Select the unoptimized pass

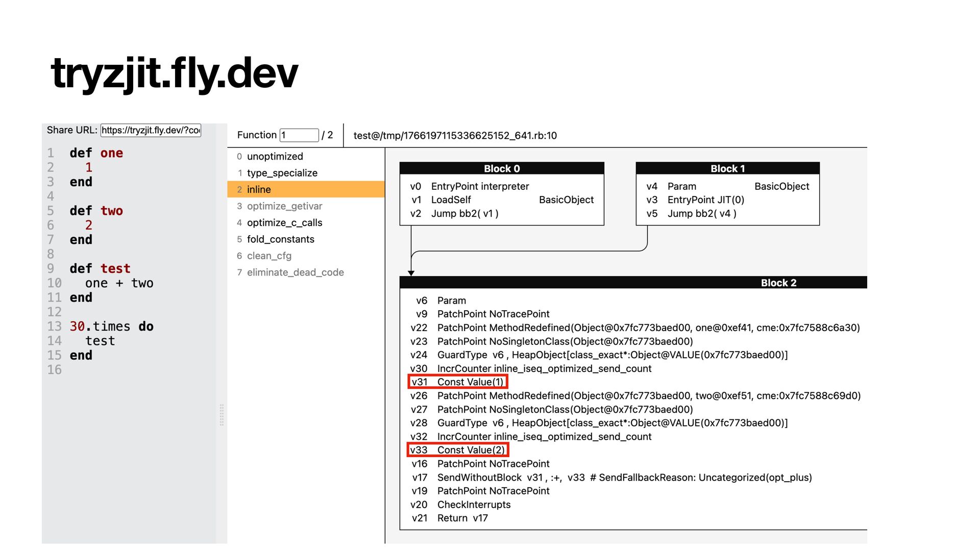click(x=275, y=157)
